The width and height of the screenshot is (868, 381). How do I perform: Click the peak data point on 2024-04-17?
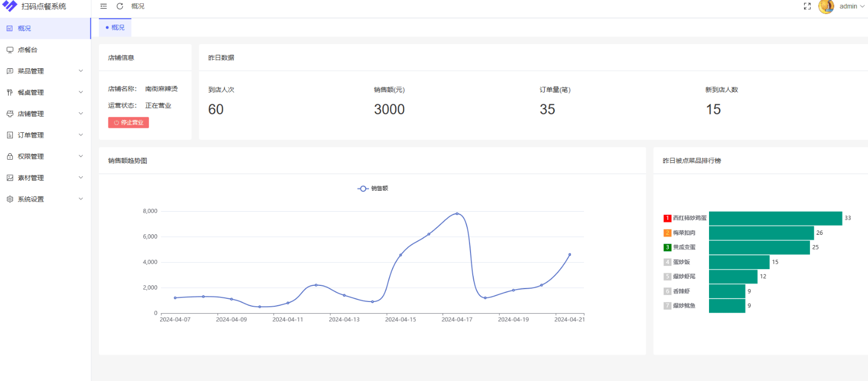(457, 213)
